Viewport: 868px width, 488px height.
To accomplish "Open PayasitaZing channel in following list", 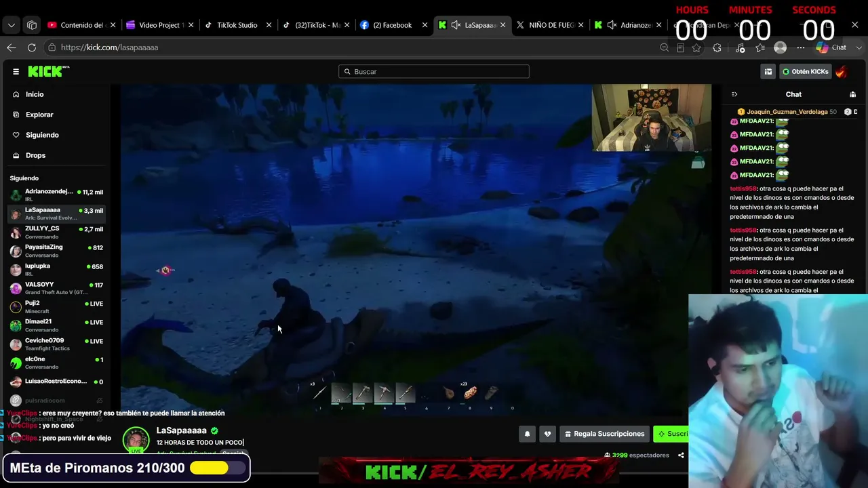I will click(57, 251).
